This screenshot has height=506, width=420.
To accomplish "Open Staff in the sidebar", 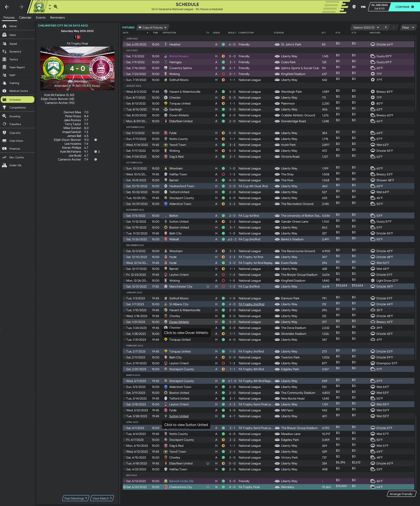I will (17, 75).
